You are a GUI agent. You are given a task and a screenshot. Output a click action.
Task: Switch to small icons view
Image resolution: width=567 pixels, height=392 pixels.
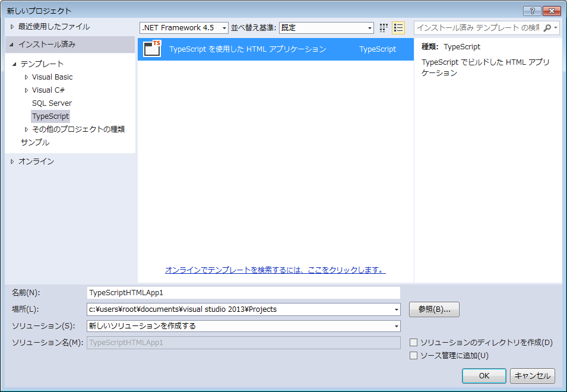click(x=384, y=28)
